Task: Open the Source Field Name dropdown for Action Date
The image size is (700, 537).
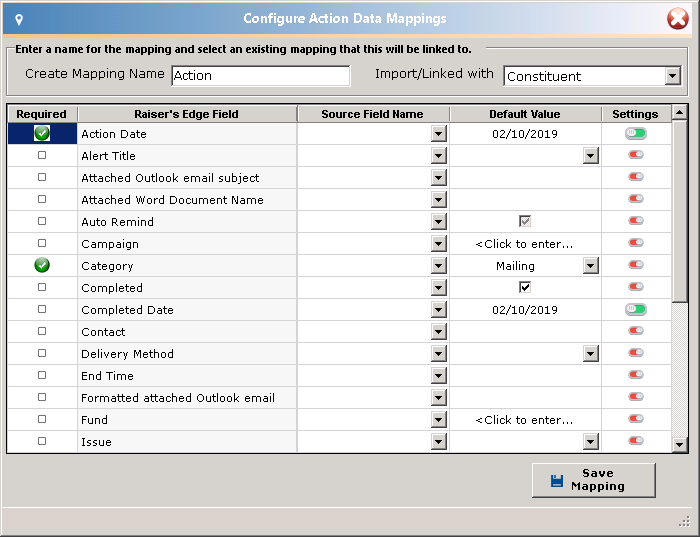Action: [x=439, y=133]
